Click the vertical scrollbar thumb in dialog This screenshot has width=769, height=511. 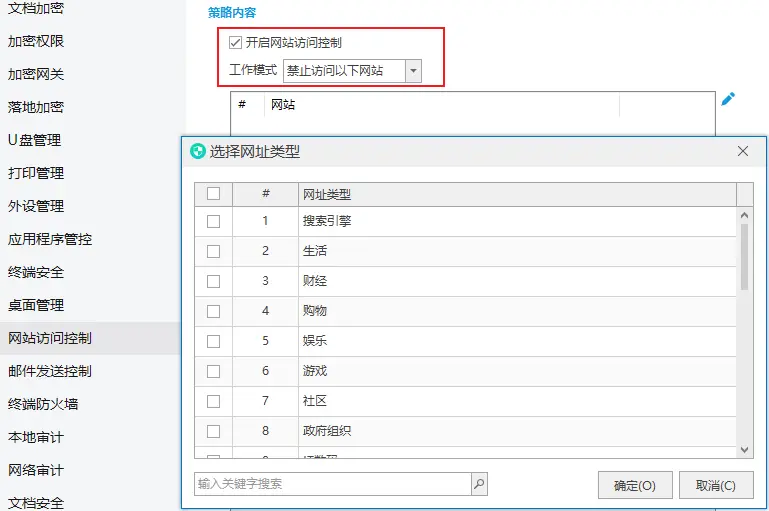(x=744, y=257)
